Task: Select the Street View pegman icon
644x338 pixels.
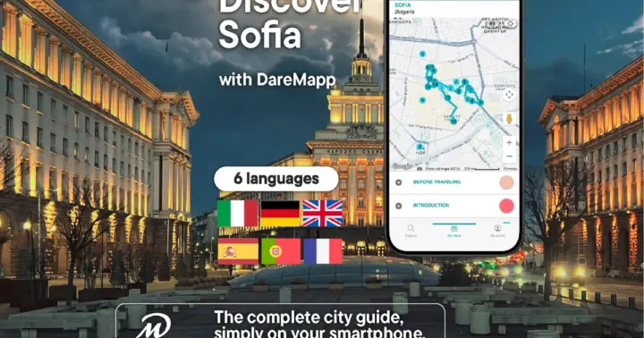Action: (x=509, y=119)
